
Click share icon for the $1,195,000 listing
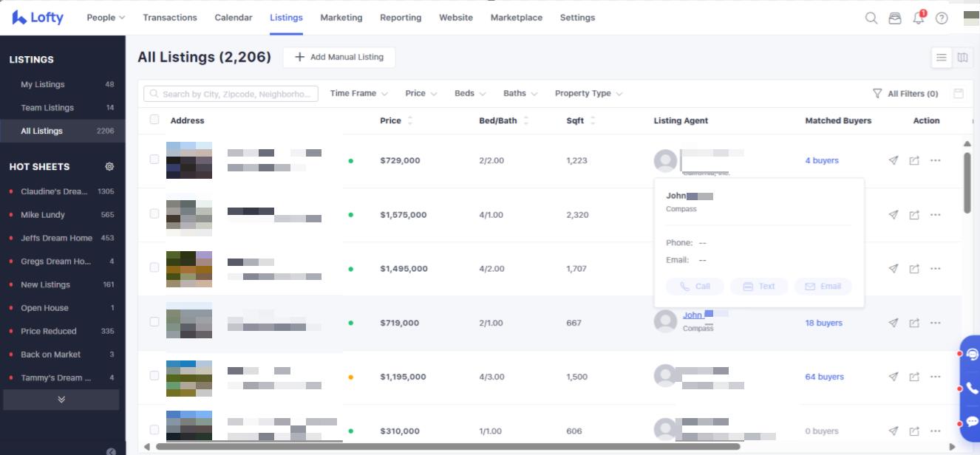914,377
